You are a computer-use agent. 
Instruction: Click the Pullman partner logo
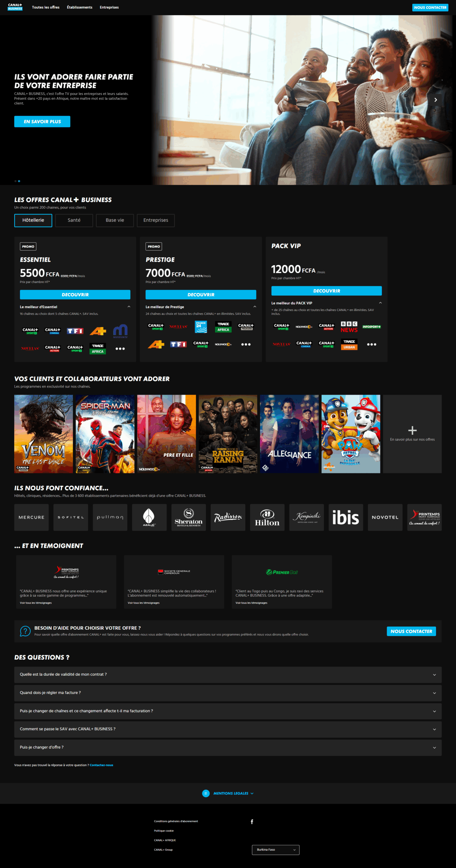coord(110,517)
